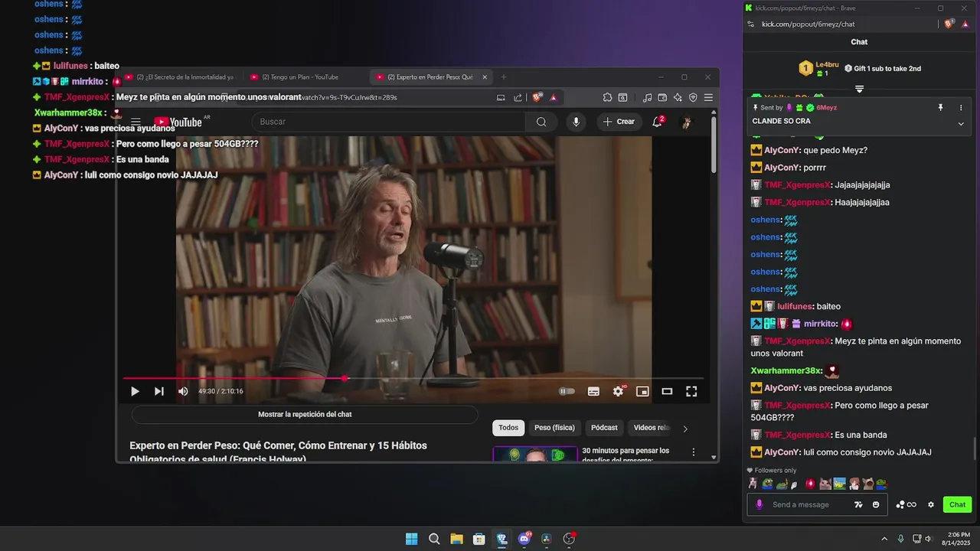Image resolution: width=980 pixels, height=551 pixels.
Task: Seek on the red video progress bar
Action: tap(413, 378)
